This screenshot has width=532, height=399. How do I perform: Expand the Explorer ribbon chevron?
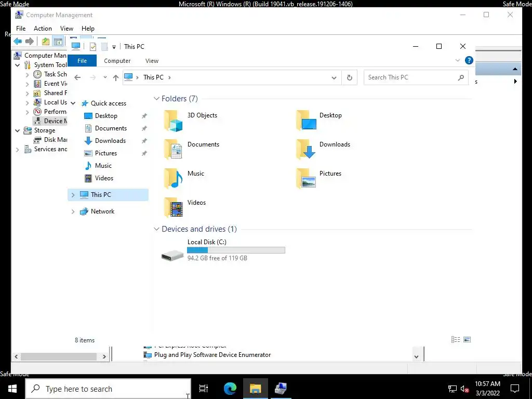tap(457, 60)
